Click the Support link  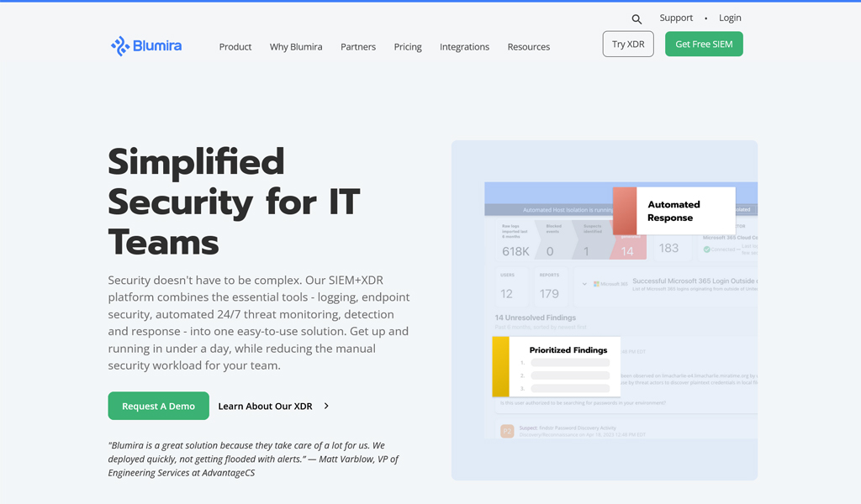point(676,18)
